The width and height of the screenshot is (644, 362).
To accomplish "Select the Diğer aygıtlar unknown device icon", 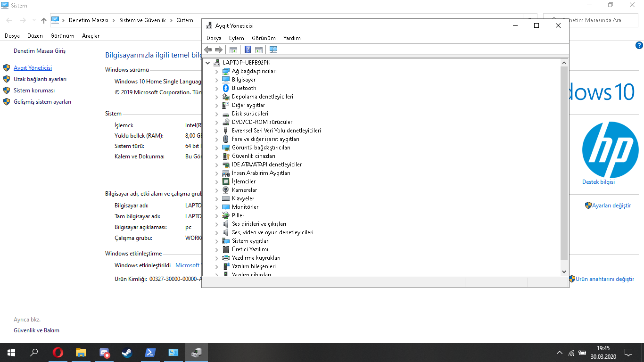I will (x=226, y=105).
